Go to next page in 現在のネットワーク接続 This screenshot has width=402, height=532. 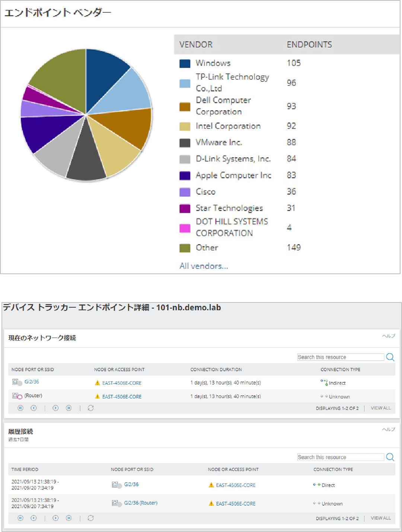55,408
